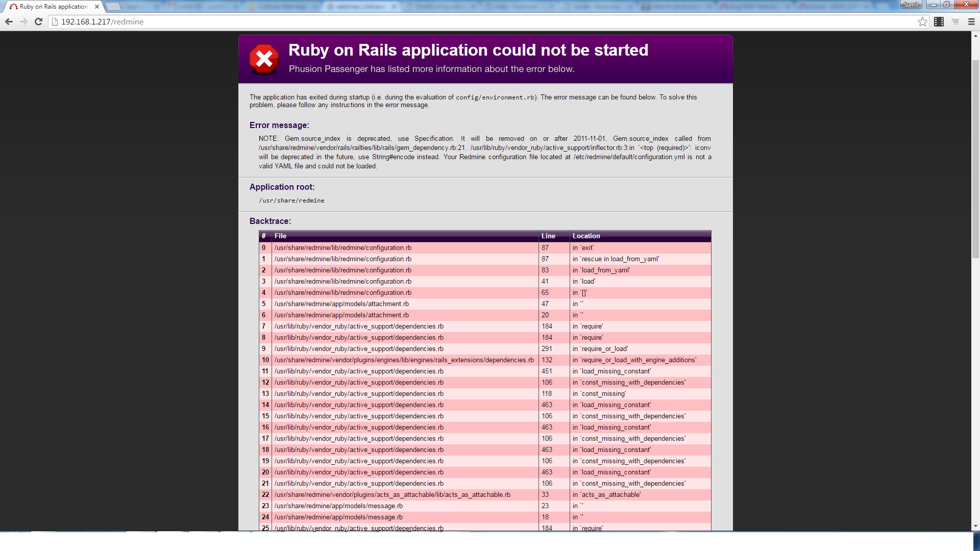980x551 pixels.
Task: Click the 'Backtrace:' heading
Action: pos(270,221)
